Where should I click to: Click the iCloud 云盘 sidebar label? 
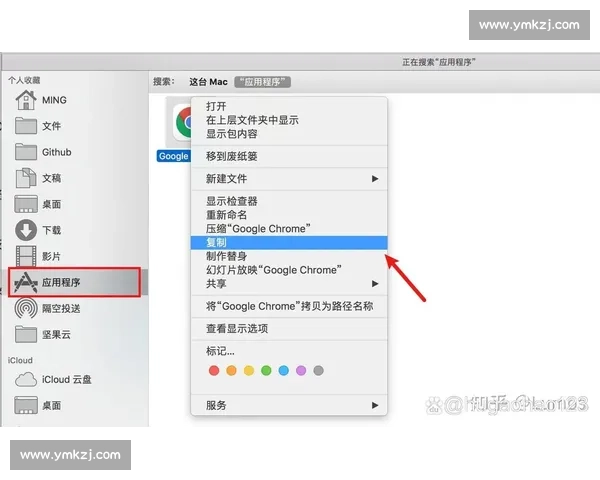[x=67, y=379]
